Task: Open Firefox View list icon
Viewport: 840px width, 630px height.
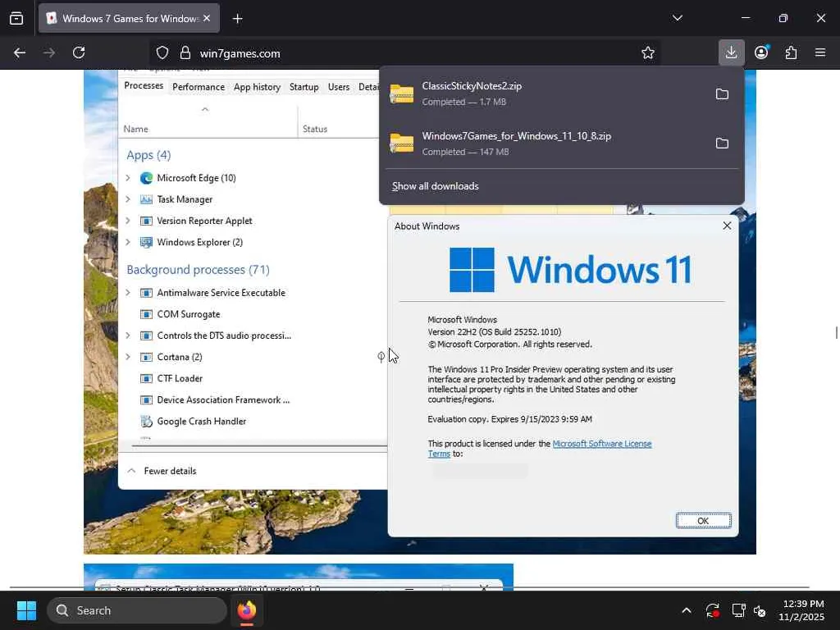Action: 16,19
